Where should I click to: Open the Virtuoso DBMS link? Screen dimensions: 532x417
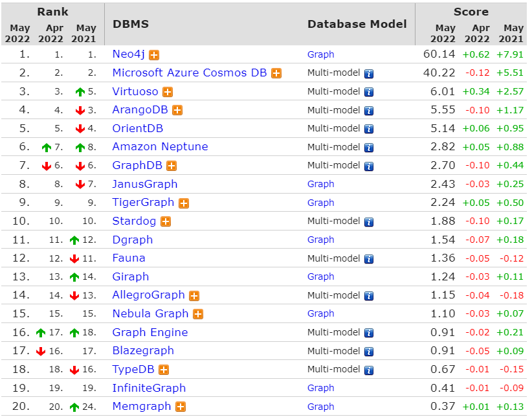(x=135, y=91)
